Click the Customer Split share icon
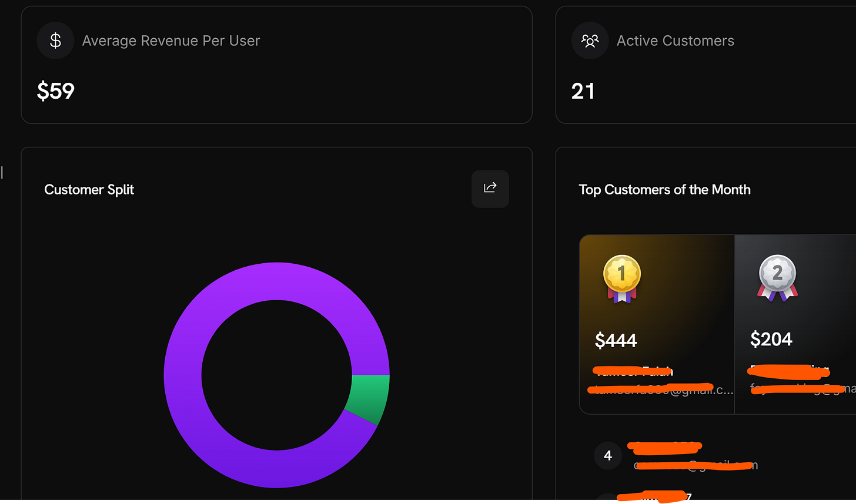The width and height of the screenshot is (856, 504). 490,189
